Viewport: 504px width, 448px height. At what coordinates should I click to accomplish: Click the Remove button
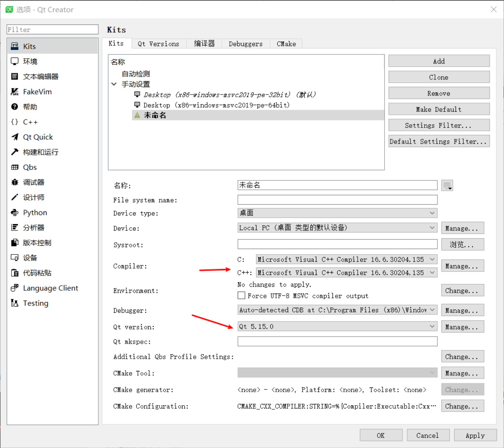pos(439,93)
